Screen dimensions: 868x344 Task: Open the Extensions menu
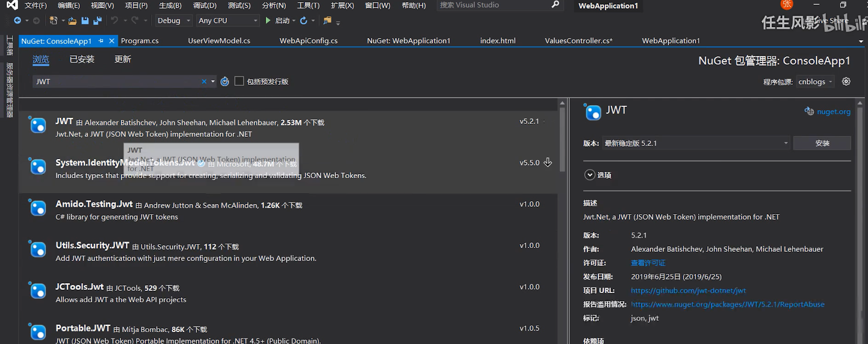[342, 5]
